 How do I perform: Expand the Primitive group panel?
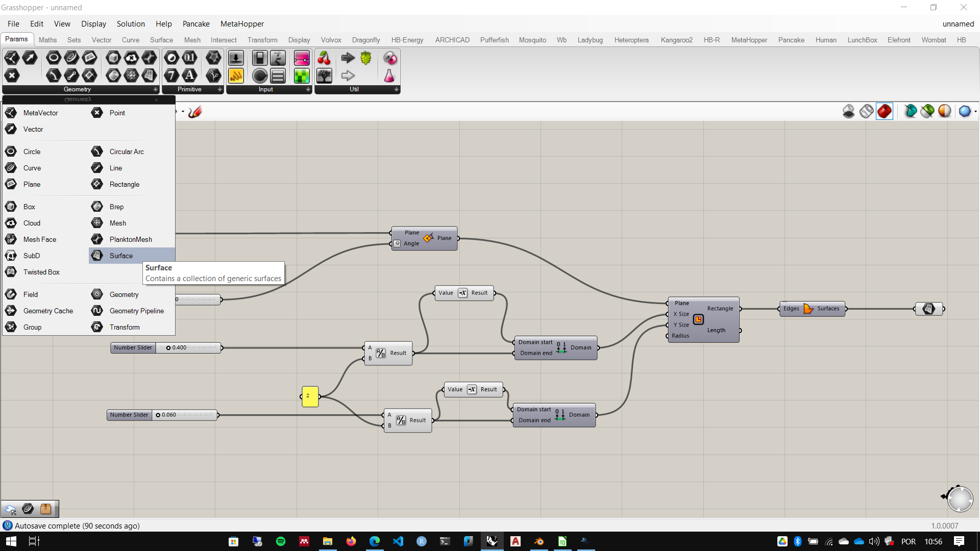tap(220, 89)
